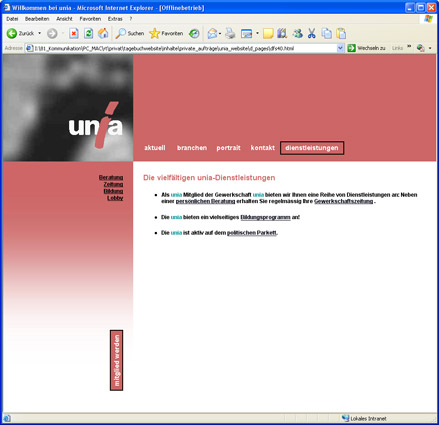Copy with the two-pages icon
439x425 pixels.
click(327, 33)
